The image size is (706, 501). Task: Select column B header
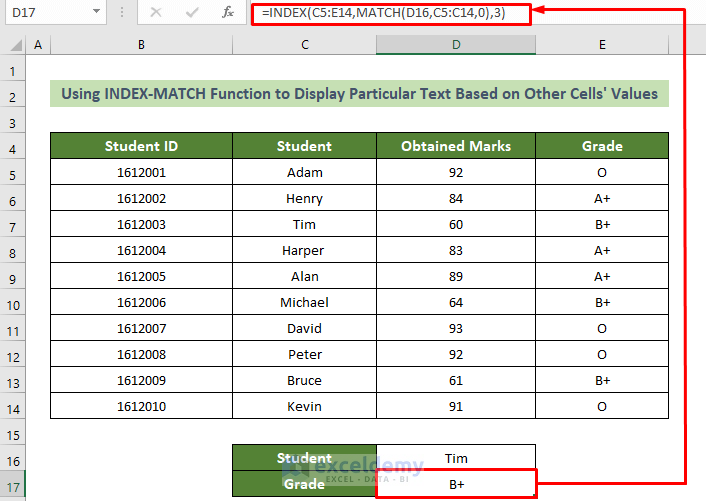point(141,45)
